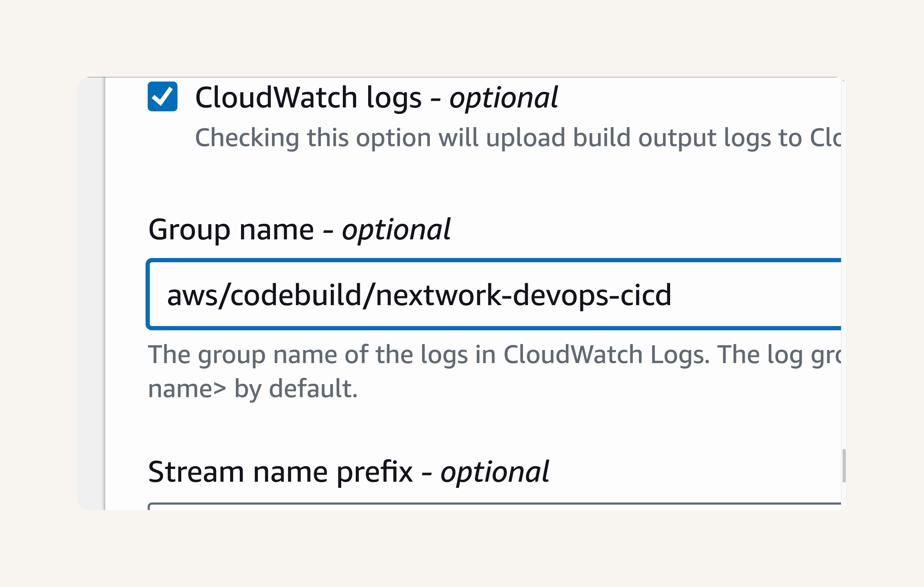Click the aws/codebuild/nextwork-devops-cicd text

pos(419,295)
